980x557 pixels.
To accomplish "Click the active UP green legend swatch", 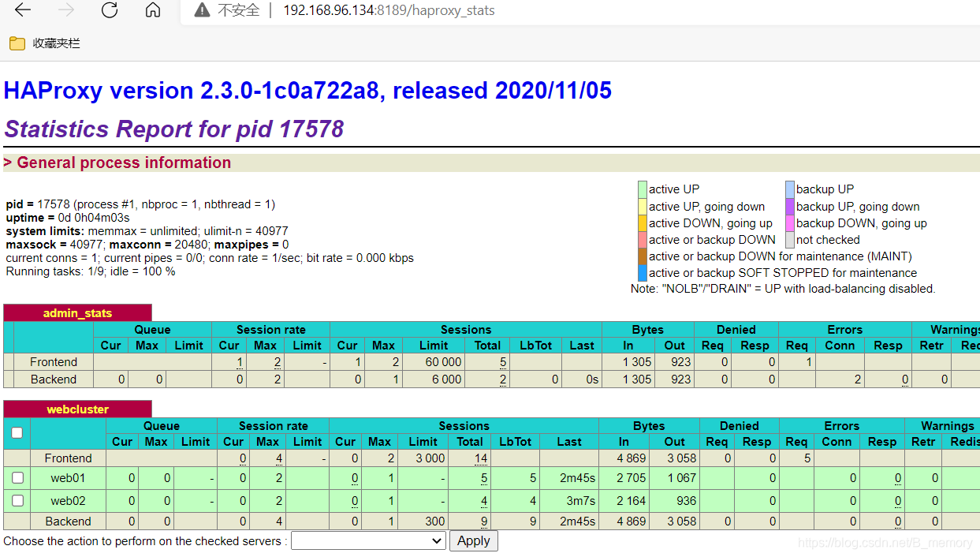I will tap(642, 189).
